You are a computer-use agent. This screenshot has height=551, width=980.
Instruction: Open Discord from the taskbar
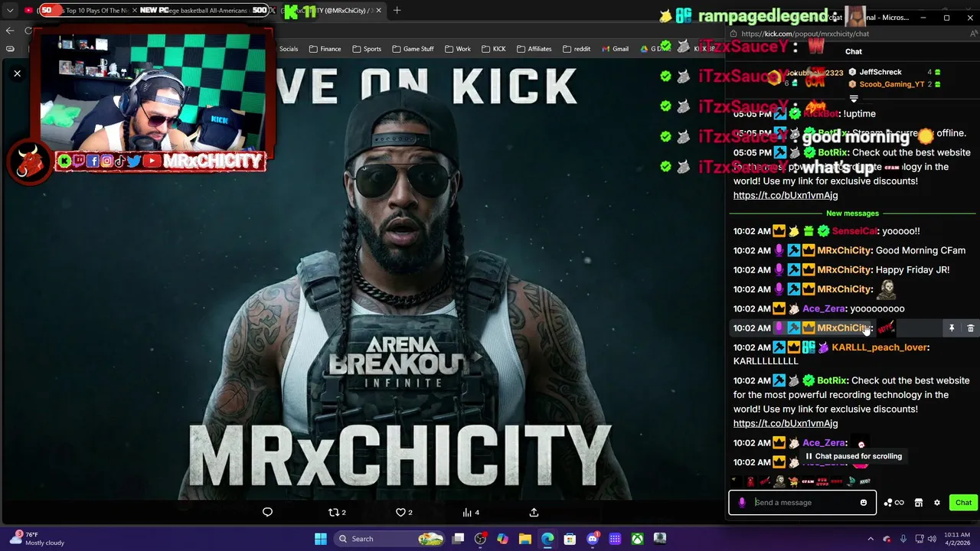pyautogui.click(x=593, y=539)
